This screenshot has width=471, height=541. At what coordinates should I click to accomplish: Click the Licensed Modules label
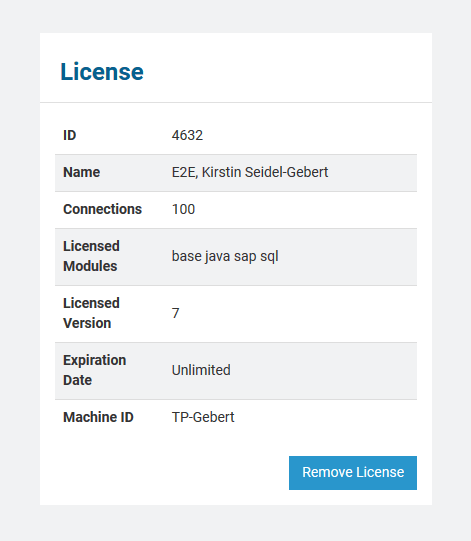tap(91, 256)
